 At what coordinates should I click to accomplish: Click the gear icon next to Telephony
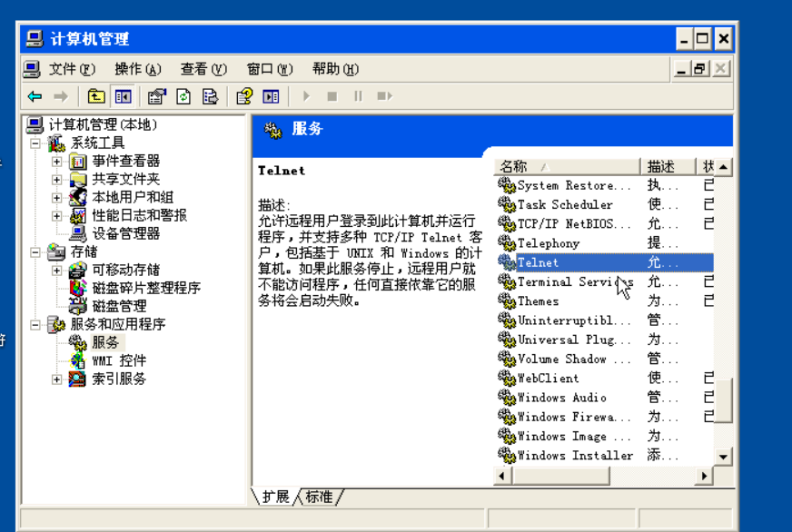[506, 243]
